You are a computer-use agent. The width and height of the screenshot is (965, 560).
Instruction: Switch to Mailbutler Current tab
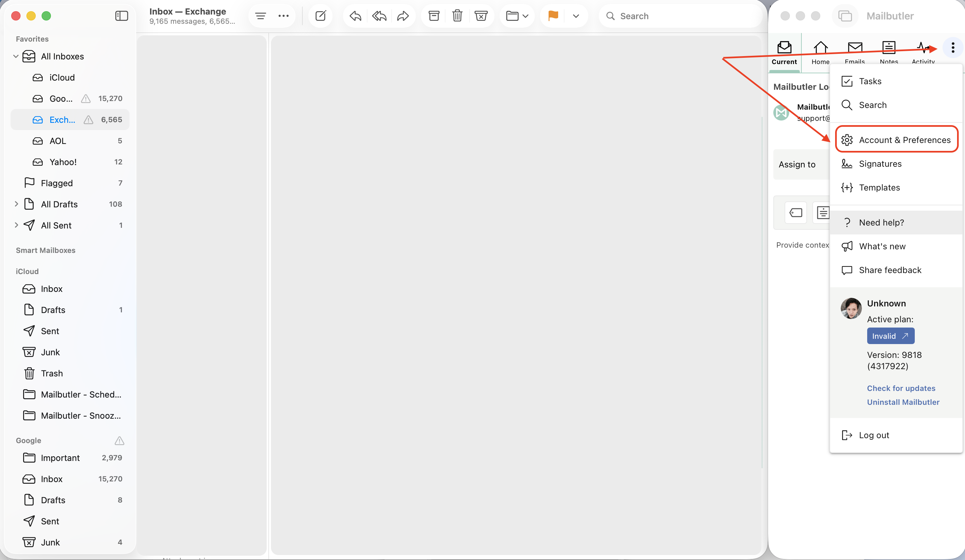coord(784,53)
